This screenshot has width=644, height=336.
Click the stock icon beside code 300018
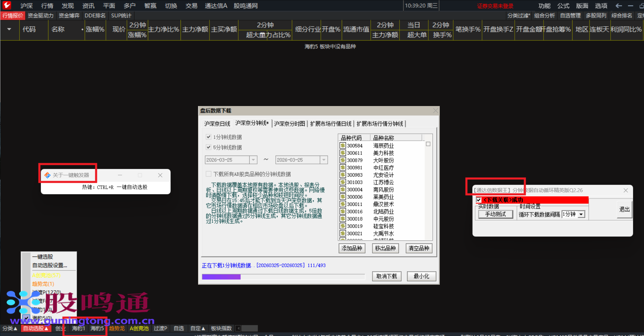pyautogui.click(x=343, y=219)
